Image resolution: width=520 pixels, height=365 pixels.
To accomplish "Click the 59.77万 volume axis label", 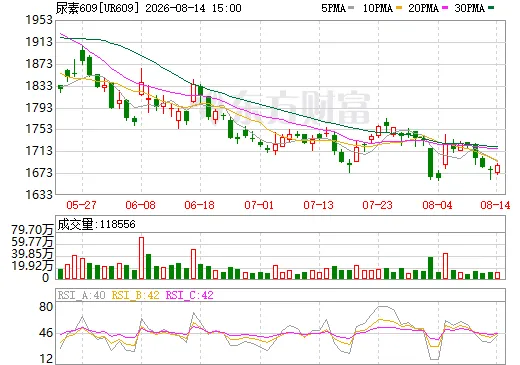I will point(32,242).
